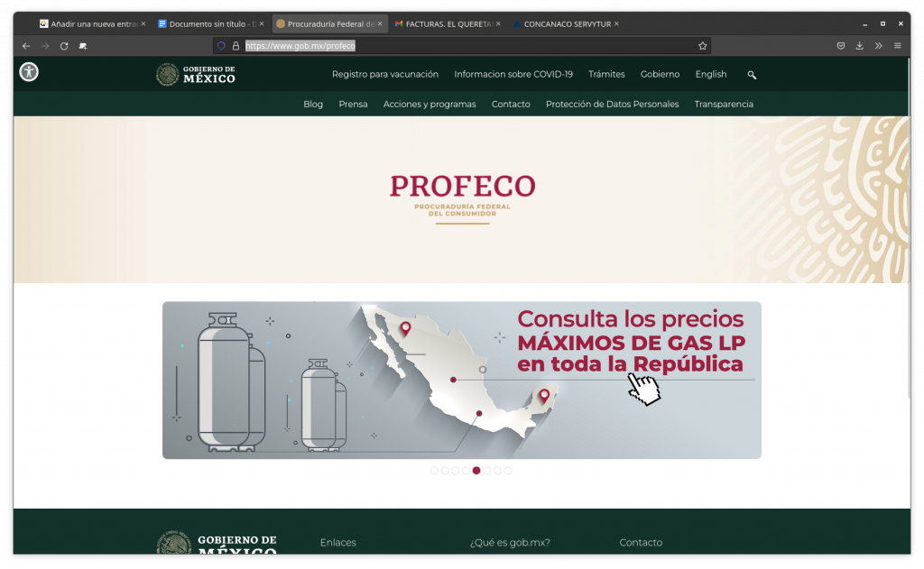Image resolution: width=924 pixels, height=569 pixels.
Task: Reload the page with the refresh icon
Action: 64,46
